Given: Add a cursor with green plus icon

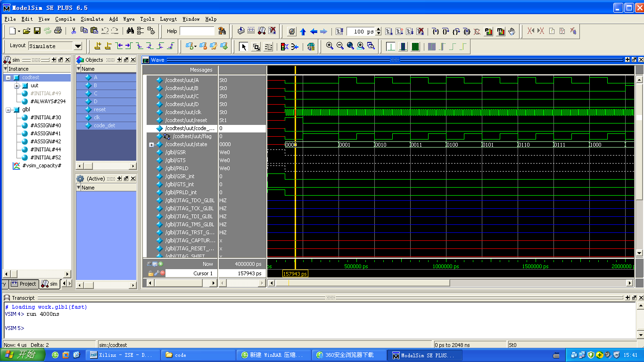Looking at the screenshot, I should point(161,264).
